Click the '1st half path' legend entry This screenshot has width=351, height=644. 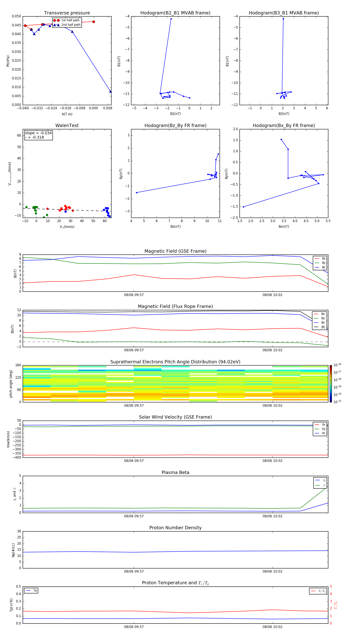[67, 20]
